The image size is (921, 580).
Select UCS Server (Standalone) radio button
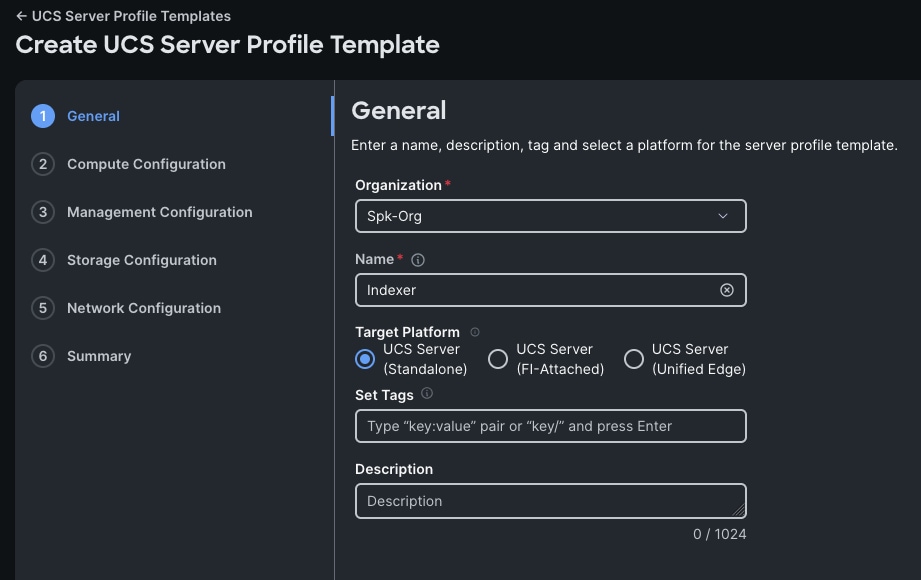click(x=365, y=359)
